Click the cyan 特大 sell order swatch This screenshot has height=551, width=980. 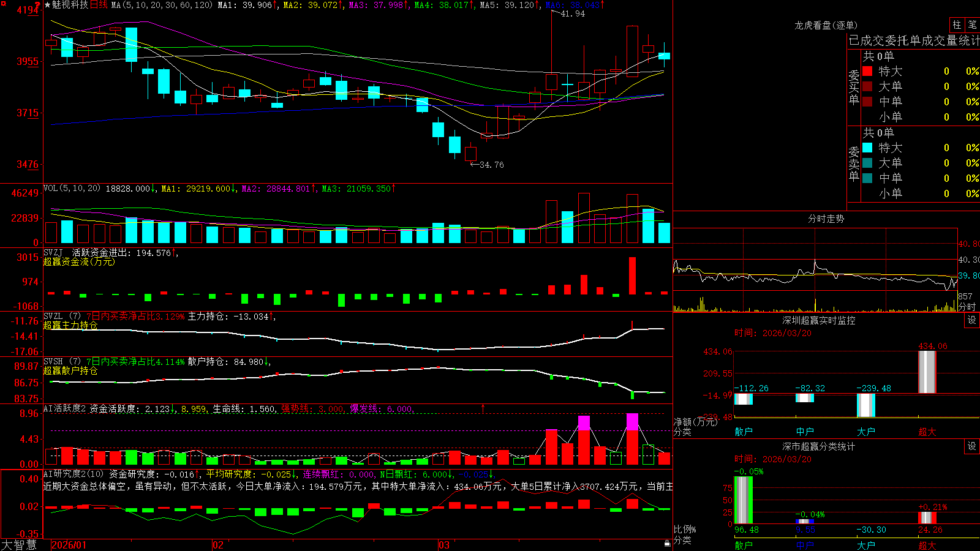click(x=867, y=148)
